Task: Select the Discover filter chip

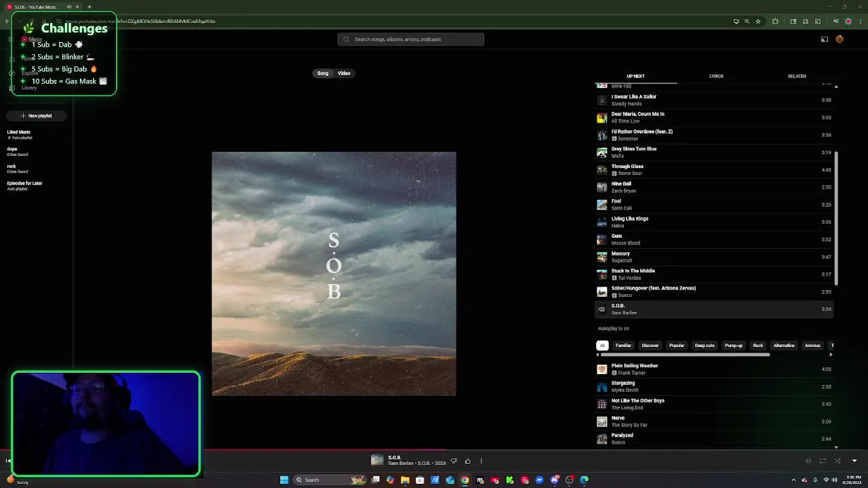Action: [x=650, y=346]
